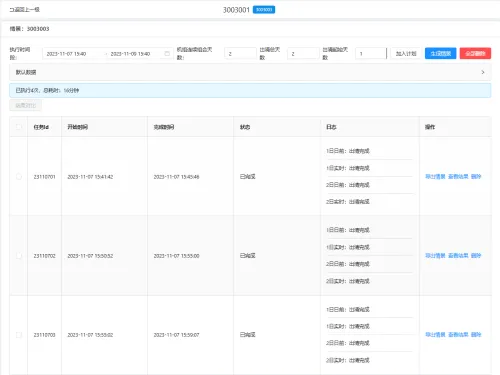The height and width of the screenshot is (375, 500).
Task: Click the red 全部删除 button
Action: 475,53
